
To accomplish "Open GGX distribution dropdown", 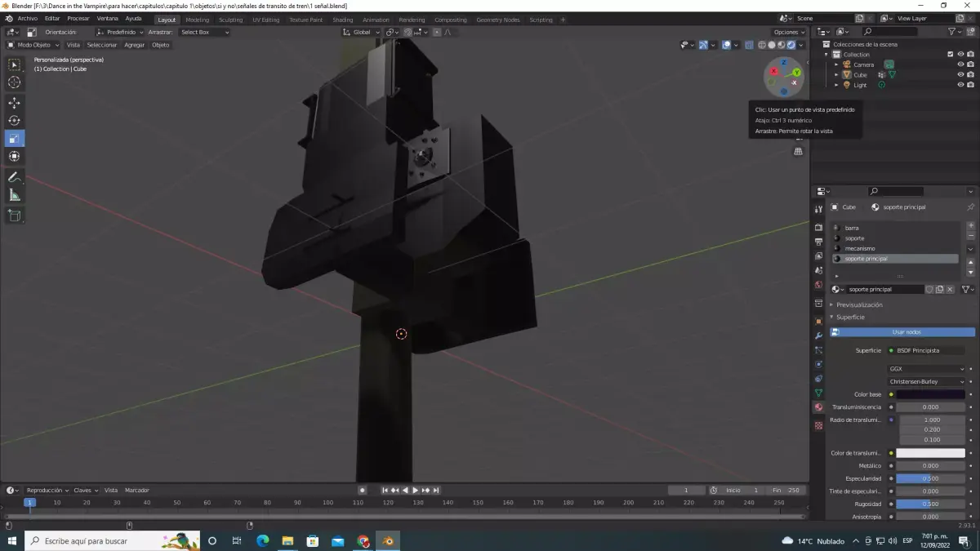I will point(926,369).
